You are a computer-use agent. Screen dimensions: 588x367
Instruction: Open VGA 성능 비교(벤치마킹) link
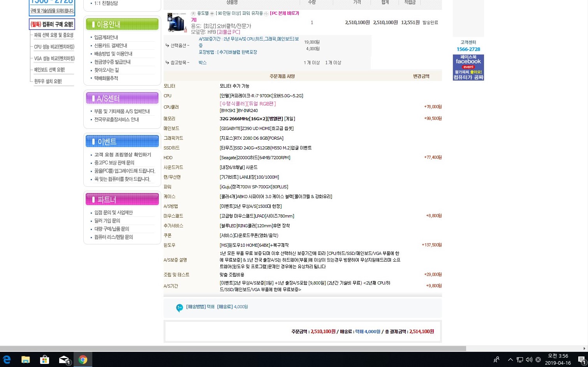(54, 58)
